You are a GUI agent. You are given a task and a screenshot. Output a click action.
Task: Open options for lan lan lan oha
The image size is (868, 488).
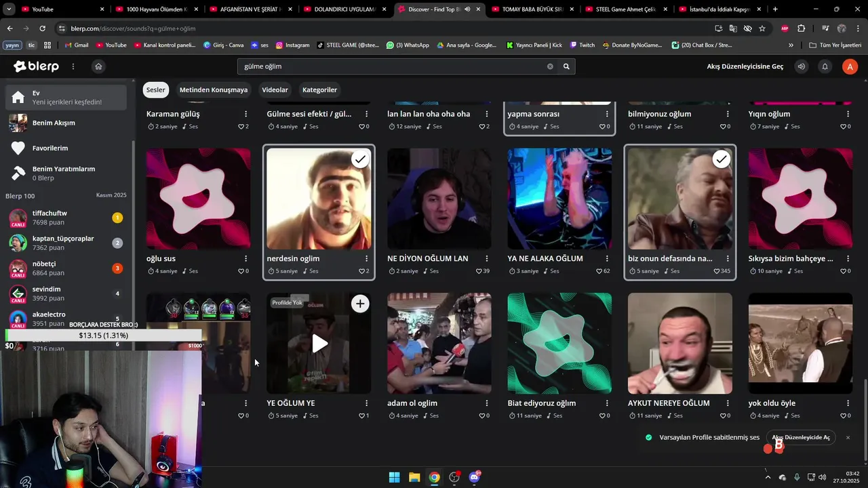pos(486,114)
